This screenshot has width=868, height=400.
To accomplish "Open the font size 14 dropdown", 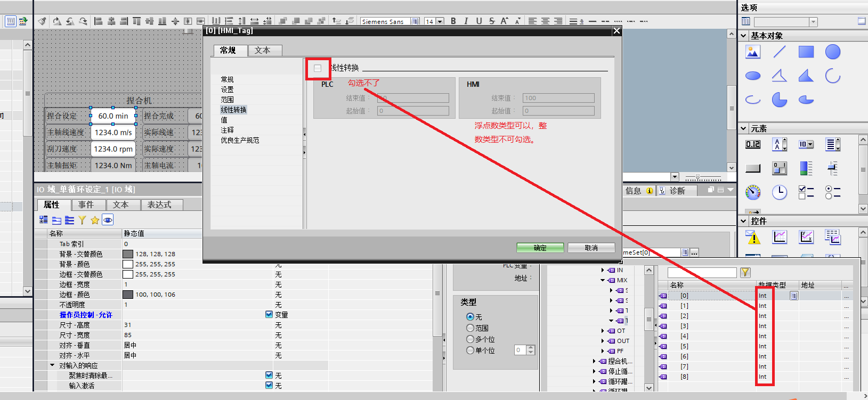I will pos(440,21).
